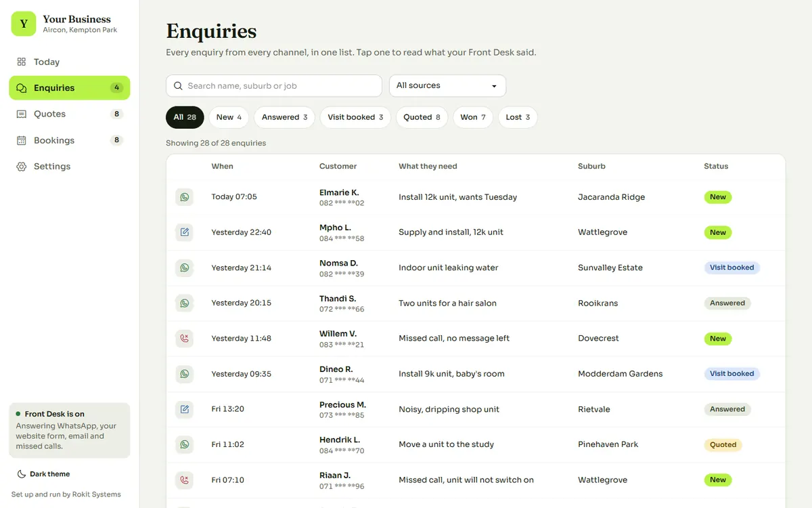Screen dimensions: 812x508
Task: Click the search name, suburb or job field
Action: point(274,86)
